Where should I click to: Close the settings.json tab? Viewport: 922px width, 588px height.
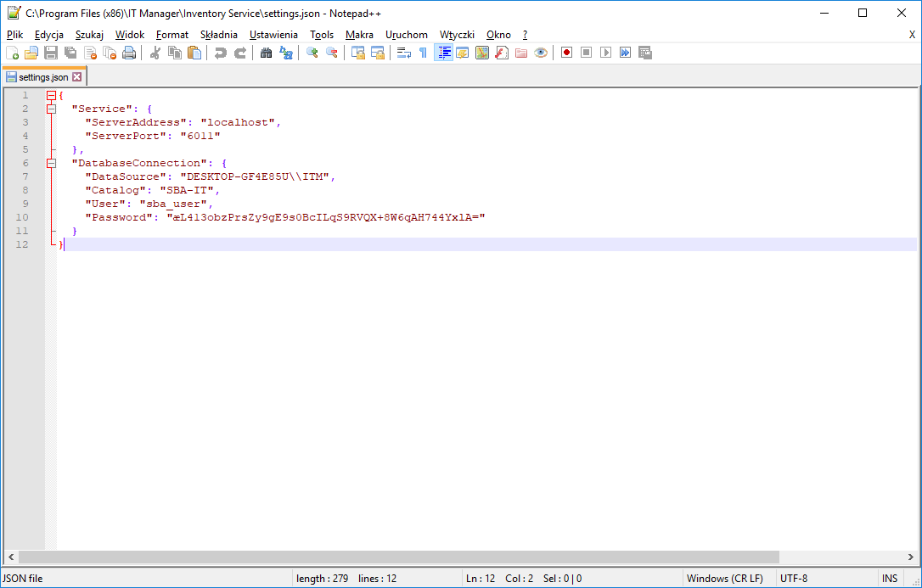pos(77,77)
